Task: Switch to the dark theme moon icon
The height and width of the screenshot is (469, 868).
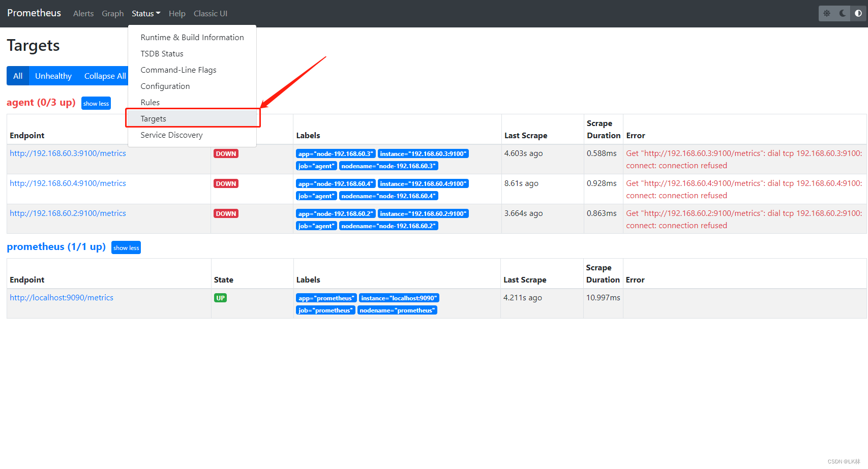Action: 843,13
